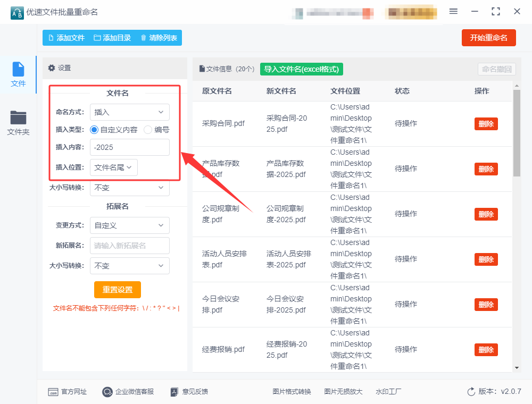
Task: Click the scrollbar down arrow
Action: (517, 368)
